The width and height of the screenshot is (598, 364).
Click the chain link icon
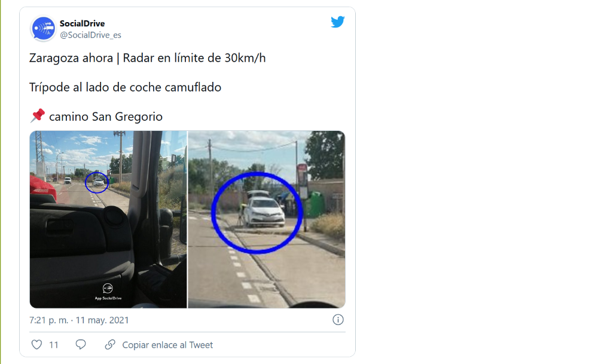(x=110, y=345)
